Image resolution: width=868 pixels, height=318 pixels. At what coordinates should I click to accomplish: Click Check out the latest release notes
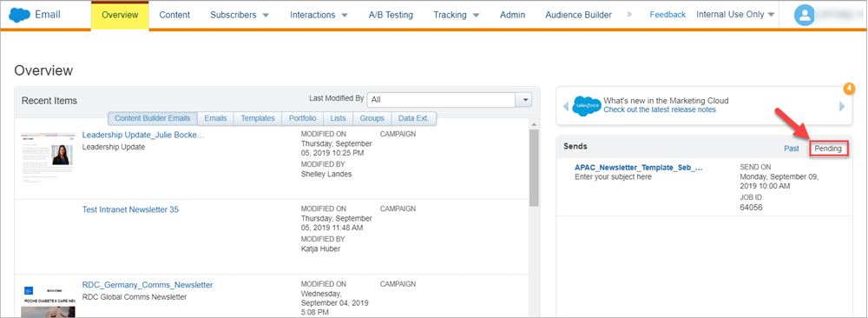(660, 109)
